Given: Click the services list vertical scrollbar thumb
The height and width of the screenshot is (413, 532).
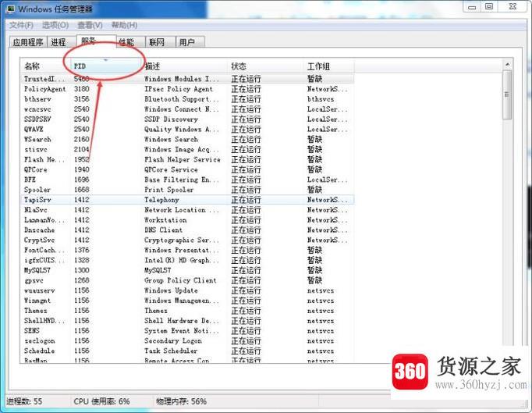Looking at the screenshot, I should tap(508, 94).
